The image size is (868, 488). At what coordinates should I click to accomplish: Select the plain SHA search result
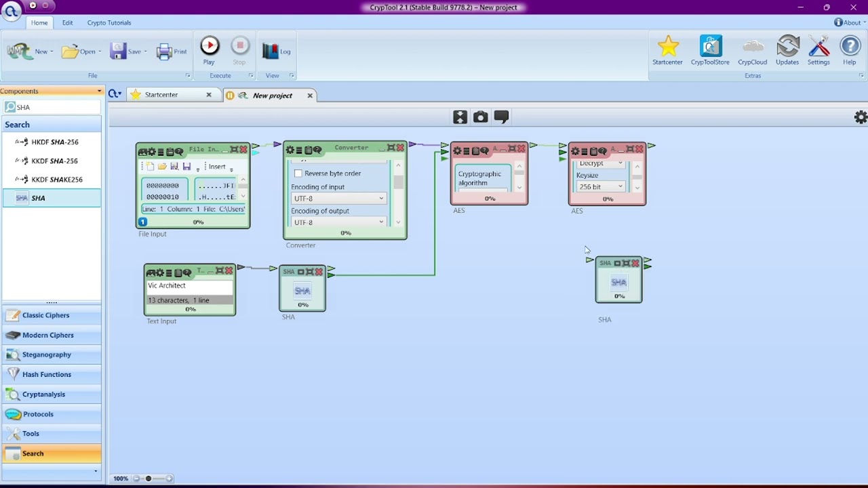[x=52, y=198]
